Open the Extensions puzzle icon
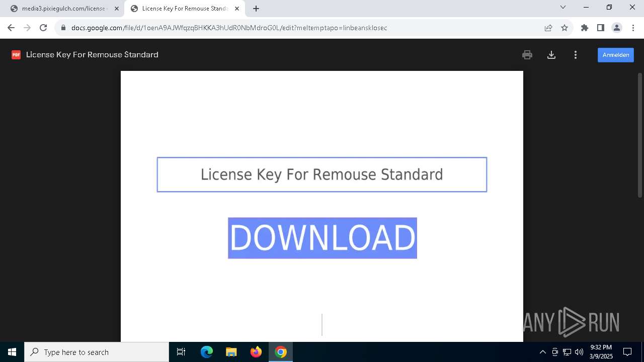This screenshot has height=362, width=644. [x=585, y=28]
